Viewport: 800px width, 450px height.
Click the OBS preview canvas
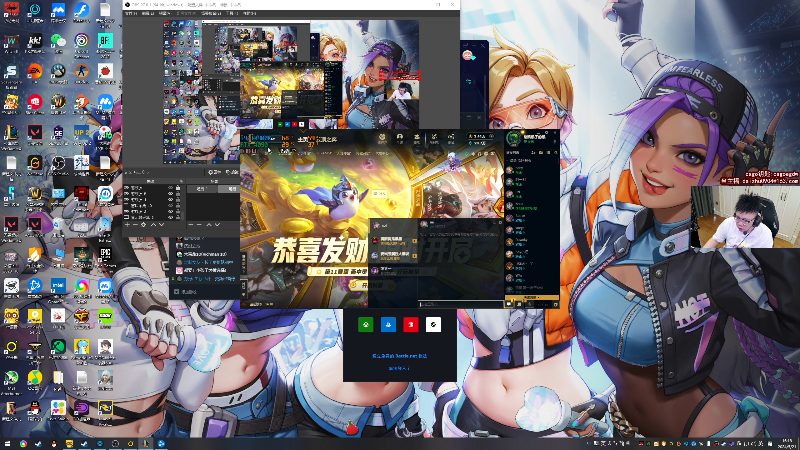click(291, 92)
